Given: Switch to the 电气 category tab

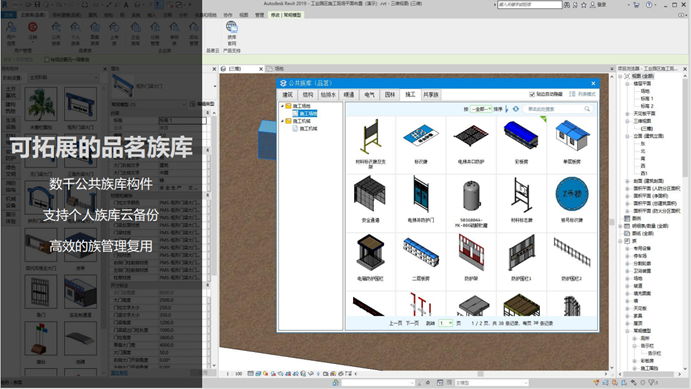Looking at the screenshot, I should point(369,95).
